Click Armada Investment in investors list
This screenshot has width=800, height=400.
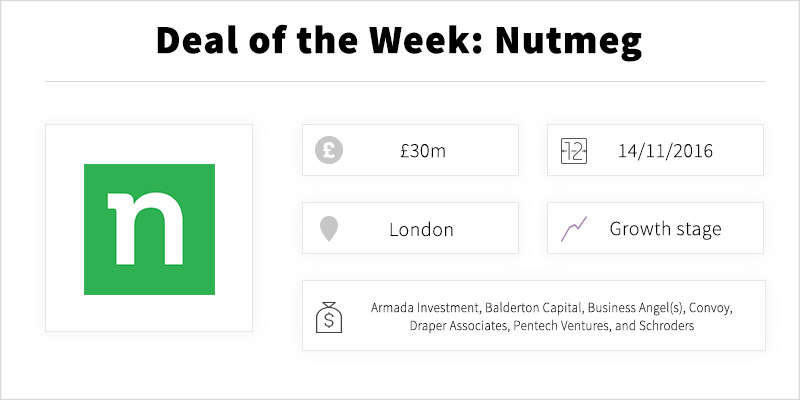(x=424, y=308)
